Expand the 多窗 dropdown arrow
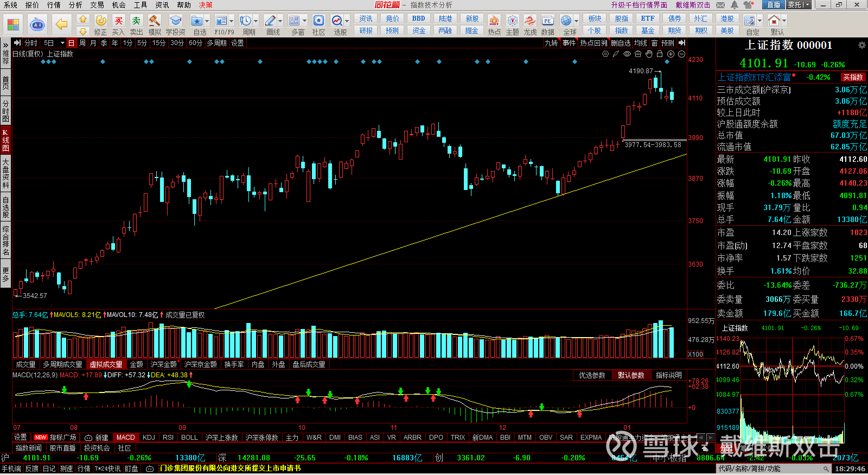This screenshot has height=475, width=868. tap(304, 21)
